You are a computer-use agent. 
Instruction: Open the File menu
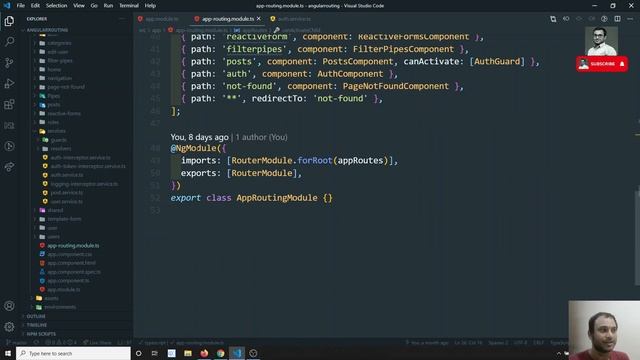tap(20, 6)
